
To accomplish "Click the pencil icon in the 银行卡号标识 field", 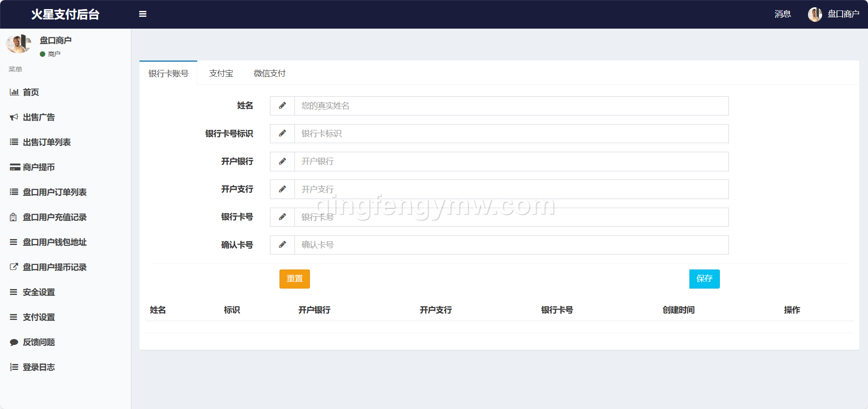I will tap(282, 134).
